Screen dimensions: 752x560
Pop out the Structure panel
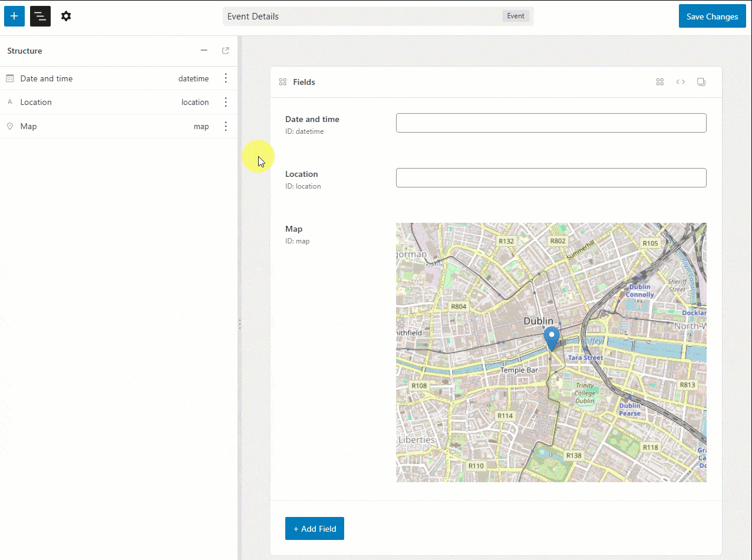(225, 51)
